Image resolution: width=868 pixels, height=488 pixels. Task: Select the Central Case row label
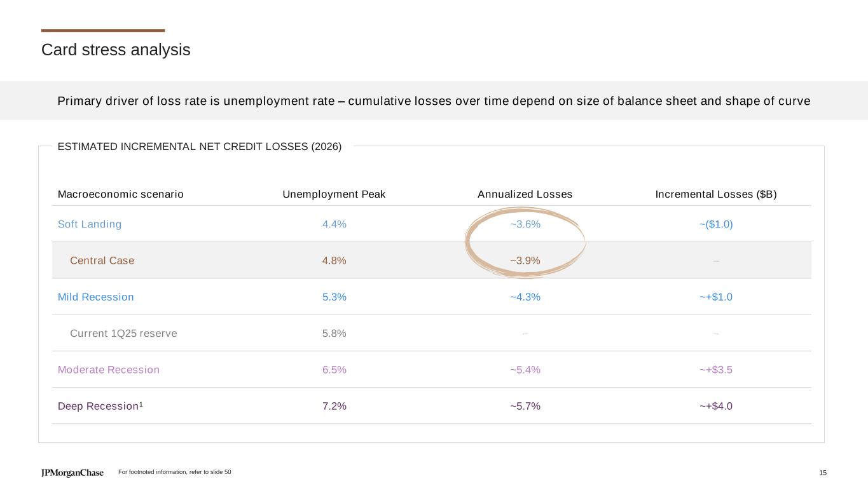click(102, 261)
